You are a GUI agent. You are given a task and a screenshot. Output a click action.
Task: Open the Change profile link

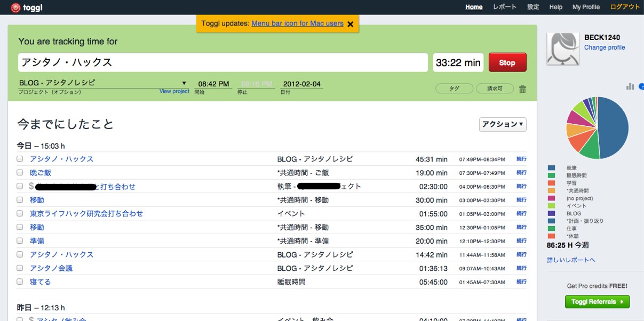(x=604, y=47)
